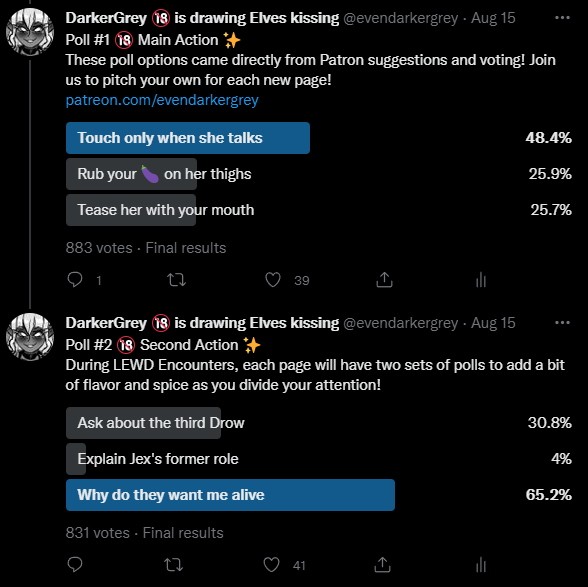Open more options menu on Poll #2 tweet
588x587 pixels.
(562, 323)
